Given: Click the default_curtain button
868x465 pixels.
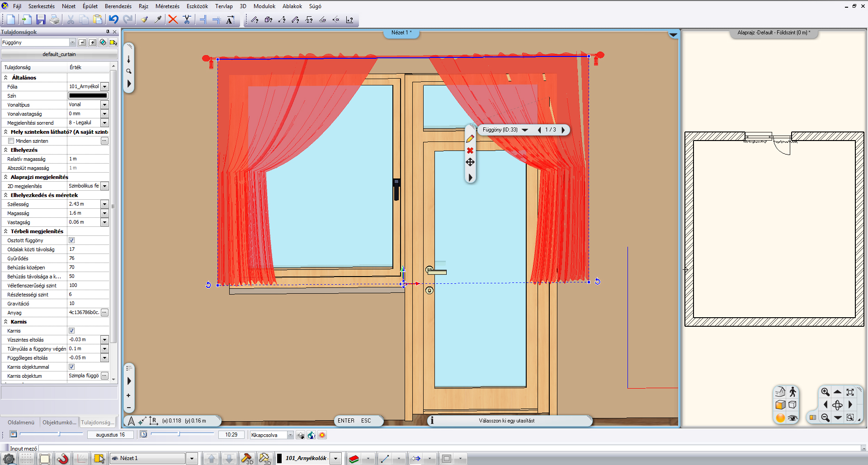Looking at the screenshot, I should tap(59, 54).
